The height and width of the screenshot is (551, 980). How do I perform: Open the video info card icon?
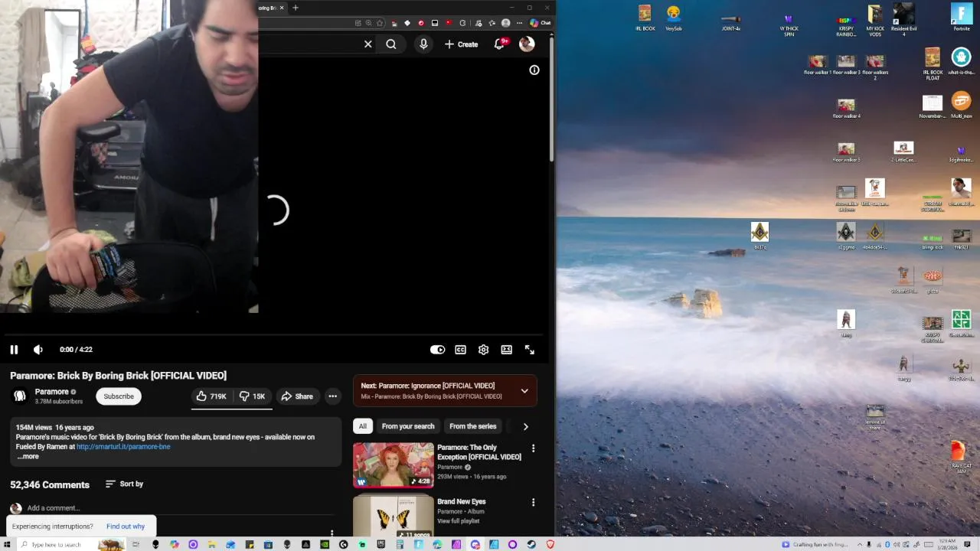[534, 70]
